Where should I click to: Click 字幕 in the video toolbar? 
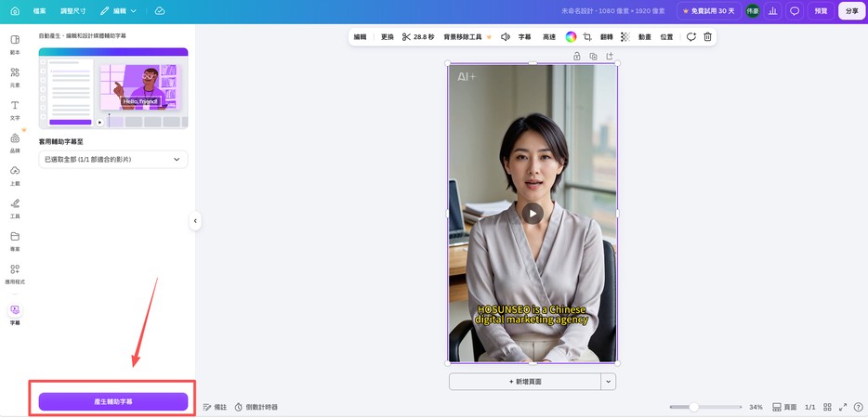pyautogui.click(x=524, y=37)
